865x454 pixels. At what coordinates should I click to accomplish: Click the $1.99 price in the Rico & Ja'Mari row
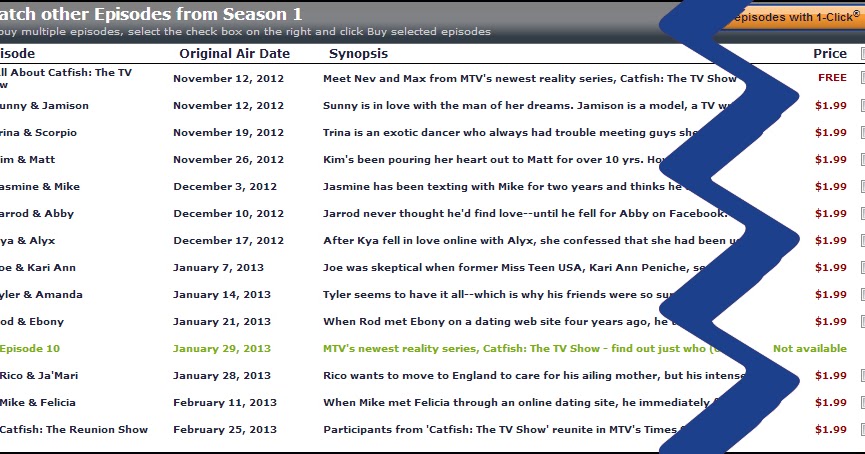click(x=831, y=376)
